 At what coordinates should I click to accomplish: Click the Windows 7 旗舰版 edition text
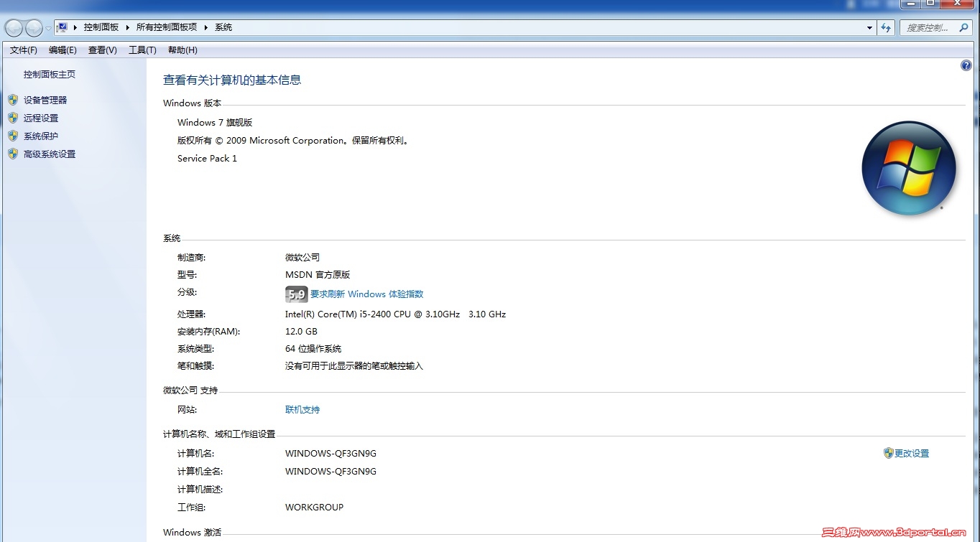click(x=215, y=123)
